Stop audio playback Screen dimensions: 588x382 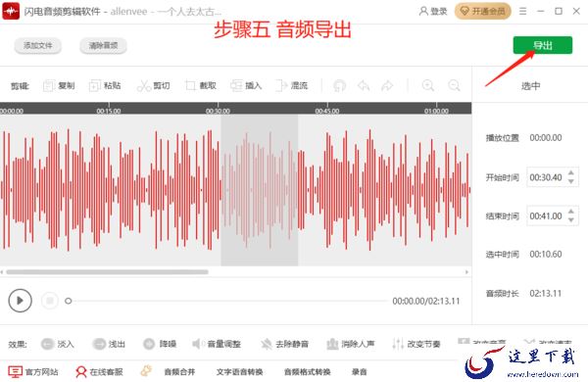point(50,301)
